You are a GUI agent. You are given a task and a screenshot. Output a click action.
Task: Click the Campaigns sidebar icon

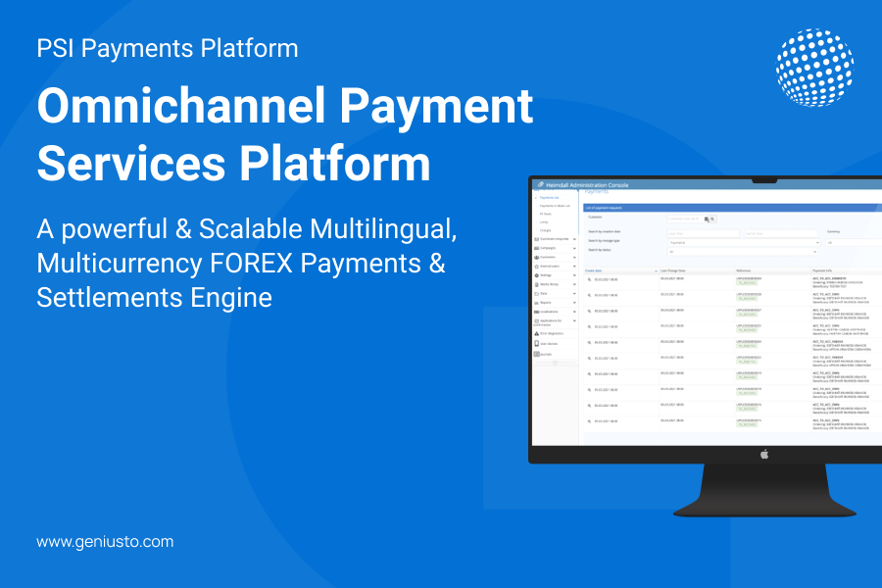(537, 248)
